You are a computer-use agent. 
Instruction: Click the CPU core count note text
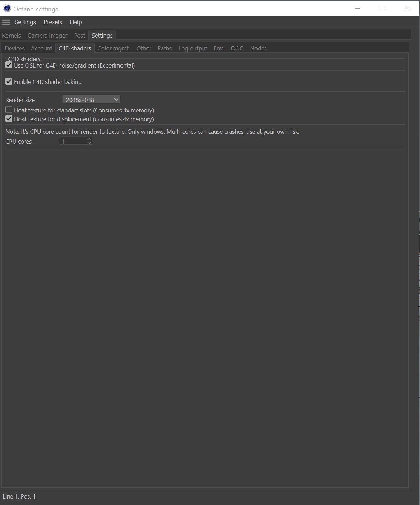(152, 132)
